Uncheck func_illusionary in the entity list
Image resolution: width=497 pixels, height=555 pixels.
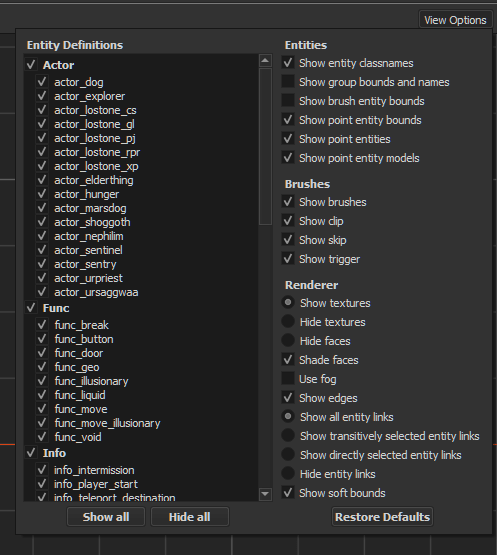[42, 381]
